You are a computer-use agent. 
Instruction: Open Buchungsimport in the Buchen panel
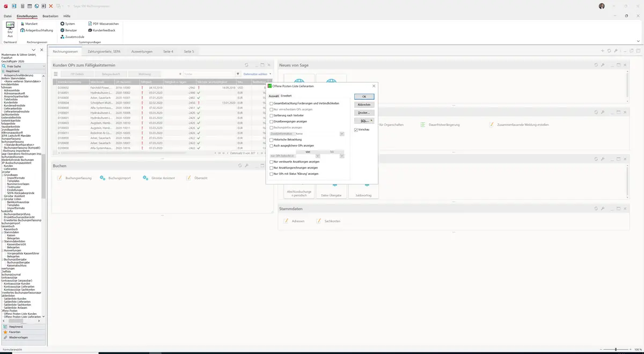(115, 178)
